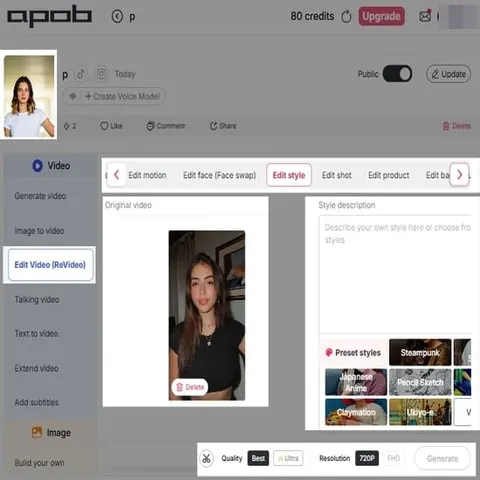Click the Upgrade button
The image size is (480, 480).
[382, 16]
